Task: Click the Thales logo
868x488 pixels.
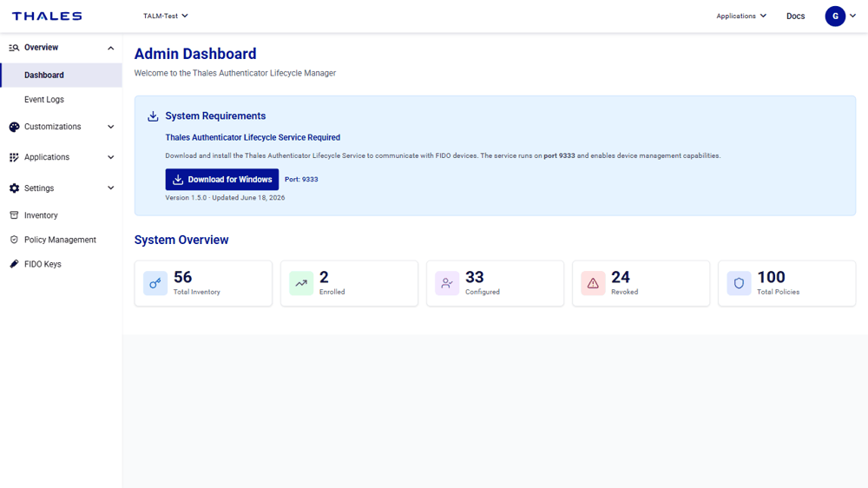Action: point(47,16)
